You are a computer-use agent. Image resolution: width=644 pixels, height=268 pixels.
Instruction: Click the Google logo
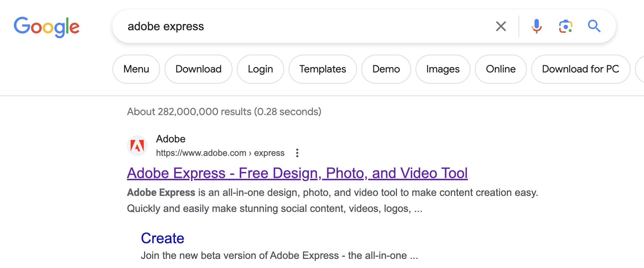[x=47, y=27]
